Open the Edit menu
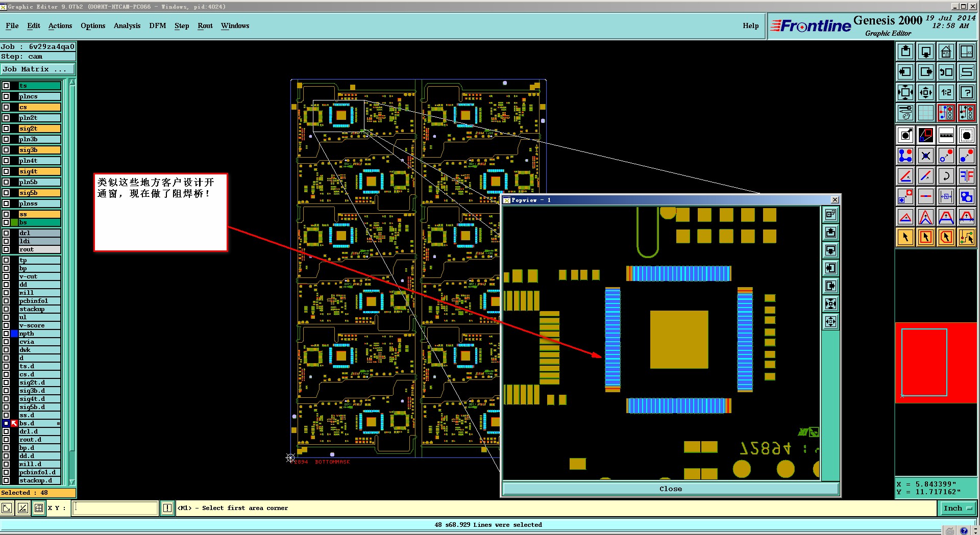Image resolution: width=980 pixels, height=535 pixels. (34, 26)
